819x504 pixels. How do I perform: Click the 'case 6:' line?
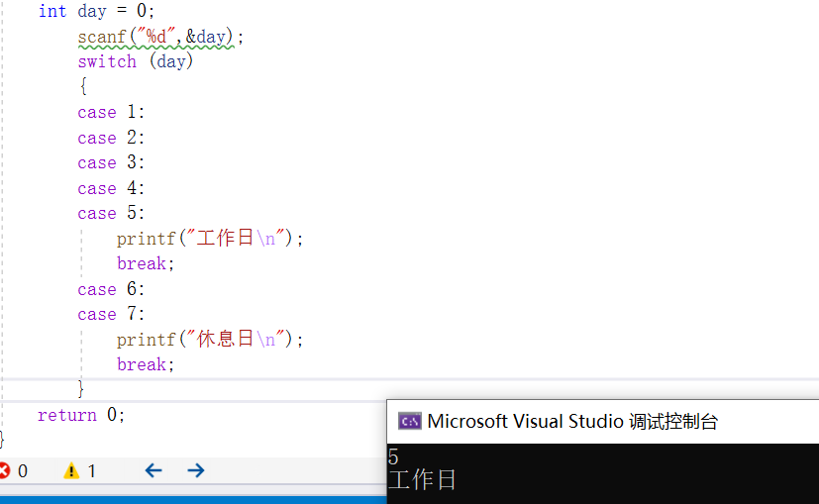[111, 289]
